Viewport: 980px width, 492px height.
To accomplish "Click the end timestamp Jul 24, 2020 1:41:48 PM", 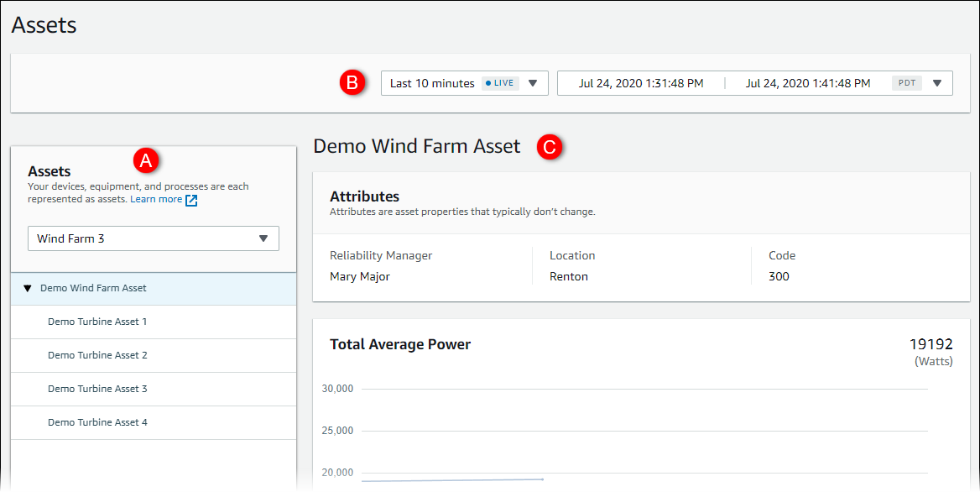I will [806, 82].
